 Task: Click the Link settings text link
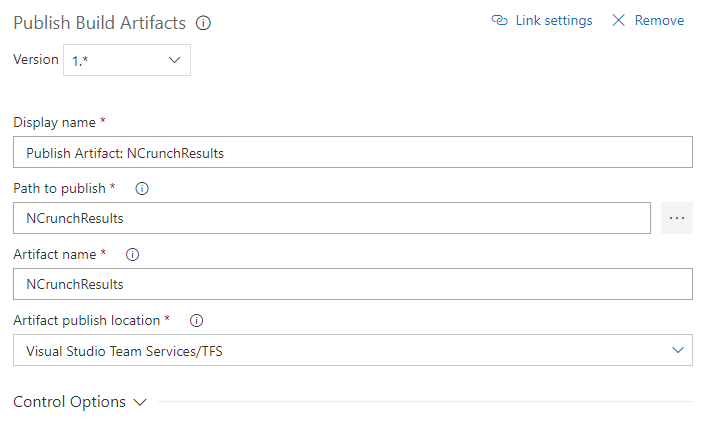click(x=553, y=21)
